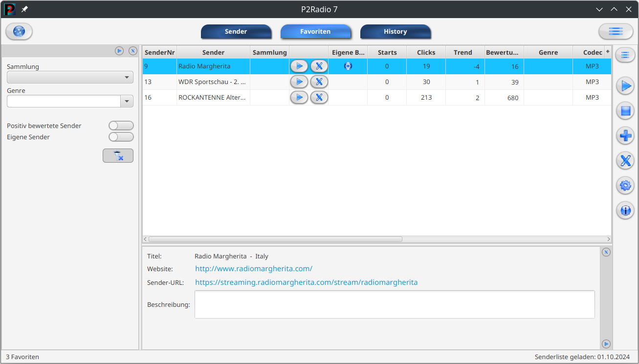This screenshot has width=639, height=364.
Task: Switch to the Sender tab
Action: (x=236, y=32)
